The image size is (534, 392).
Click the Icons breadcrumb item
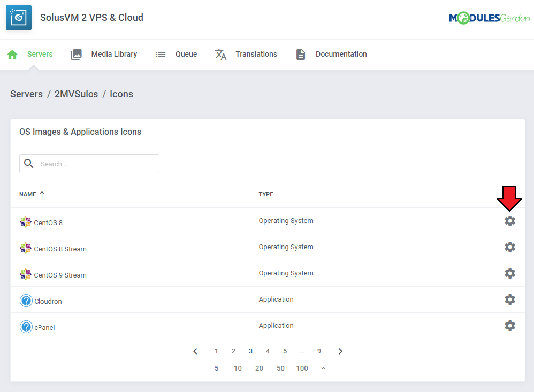click(x=121, y=94)
